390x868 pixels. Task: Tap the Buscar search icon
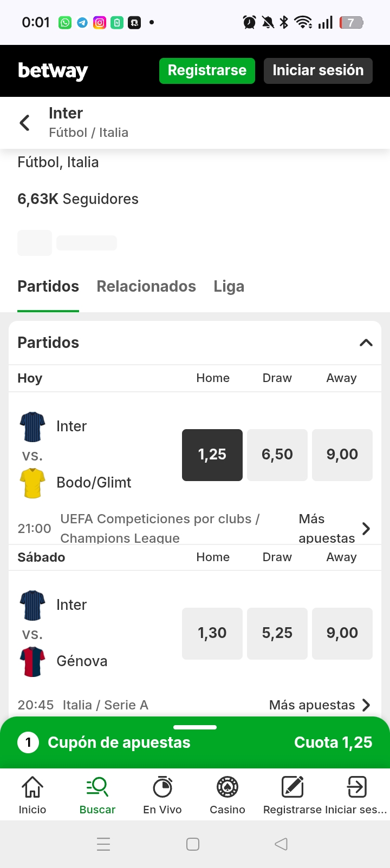click(97, 787)
